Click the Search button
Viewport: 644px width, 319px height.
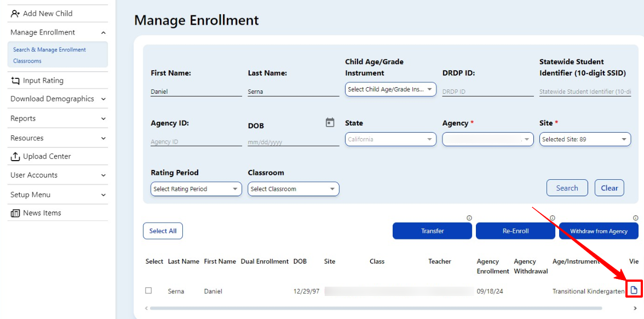(567, 188)
